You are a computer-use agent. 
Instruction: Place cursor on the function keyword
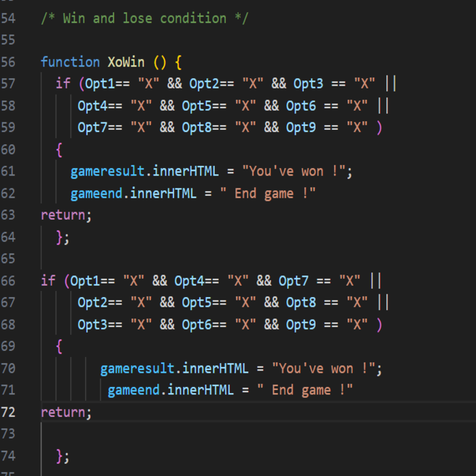[70, 62]
